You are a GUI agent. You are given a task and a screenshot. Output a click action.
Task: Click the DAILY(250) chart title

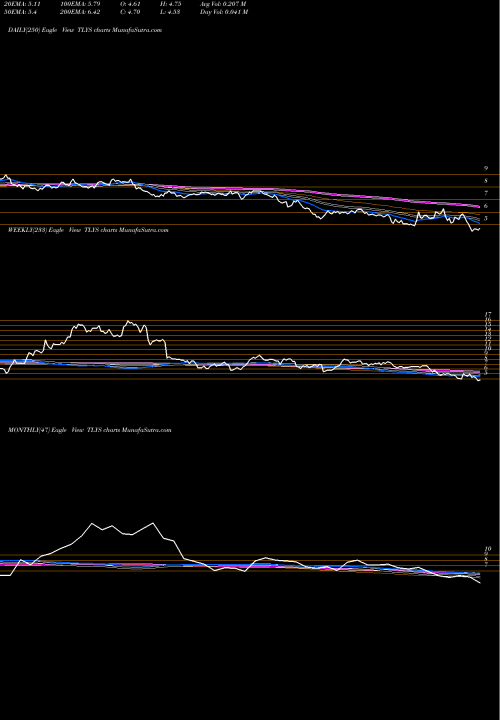[85, 30]
